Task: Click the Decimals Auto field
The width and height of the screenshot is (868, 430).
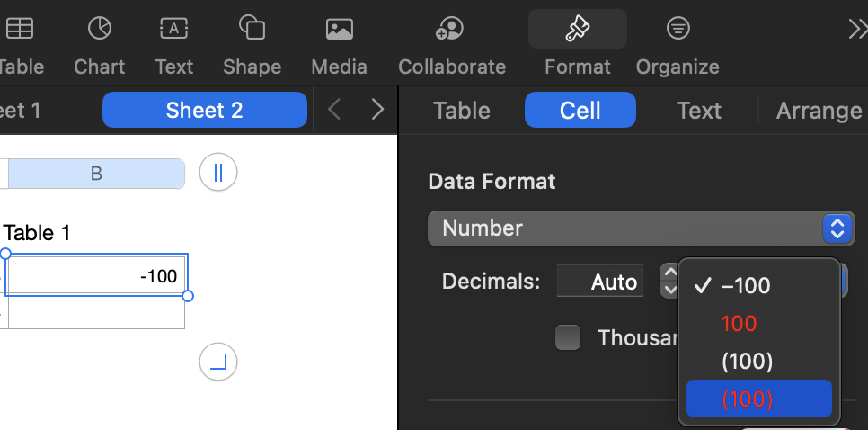Action: pos(598,282)
